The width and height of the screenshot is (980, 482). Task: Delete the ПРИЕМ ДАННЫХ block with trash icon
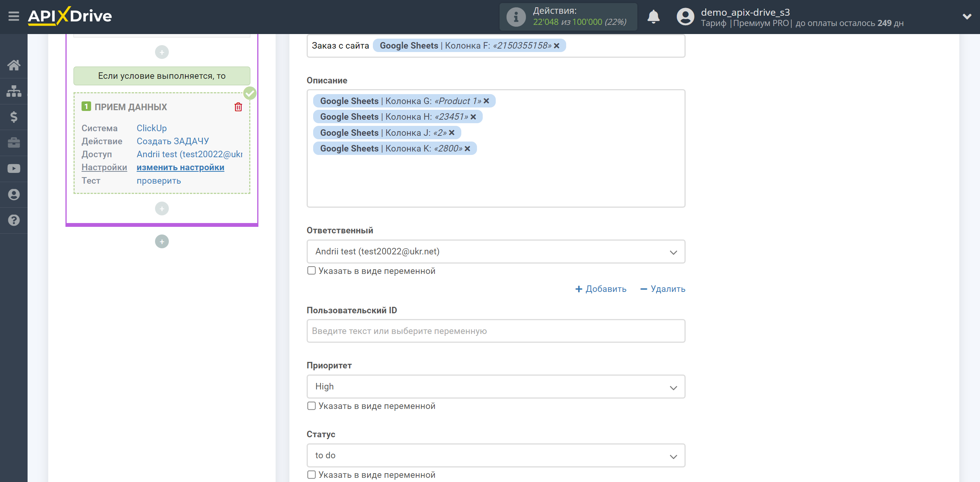[238, 107]
